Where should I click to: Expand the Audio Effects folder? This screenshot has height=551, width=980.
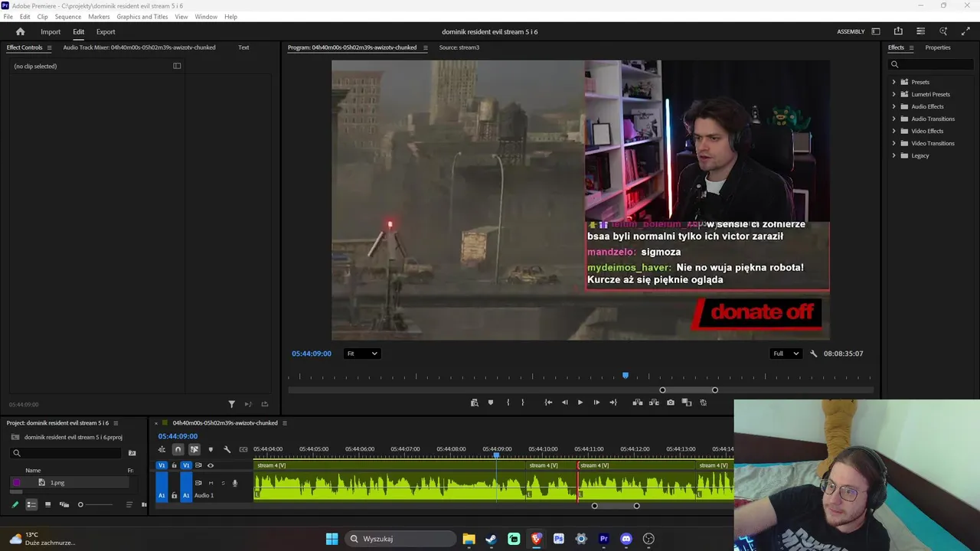(x=893, y=106)
